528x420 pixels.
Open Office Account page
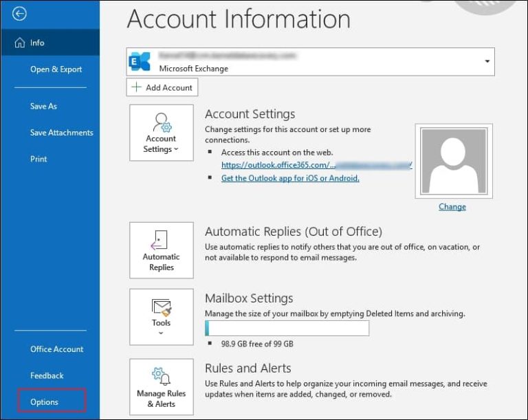(x=56, y=349)
